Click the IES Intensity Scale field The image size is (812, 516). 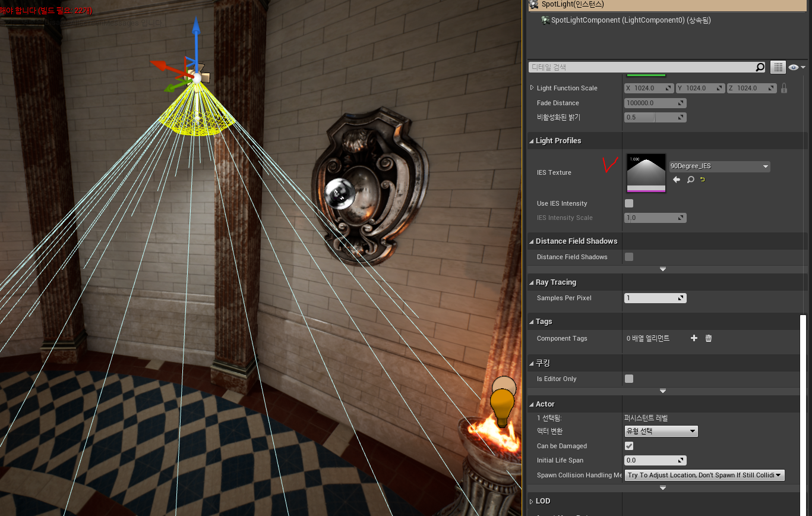pyautogui.click(x=655, y=218)
